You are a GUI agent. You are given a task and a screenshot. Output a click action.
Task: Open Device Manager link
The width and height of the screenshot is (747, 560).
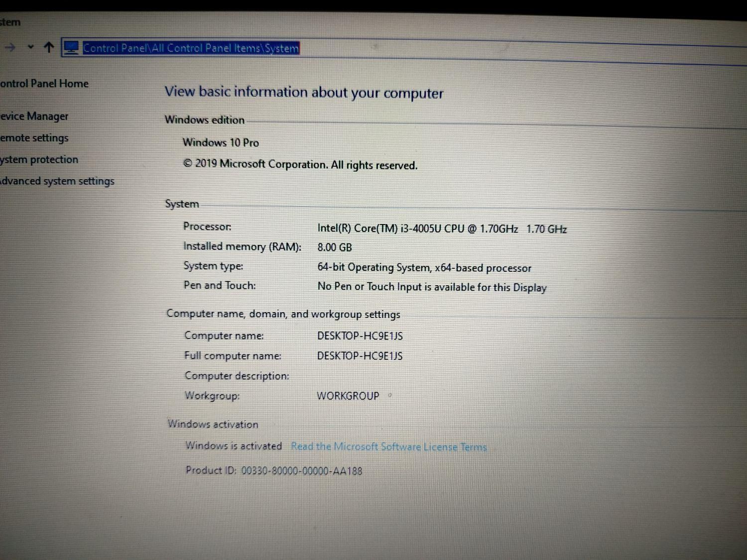(34, 116)
